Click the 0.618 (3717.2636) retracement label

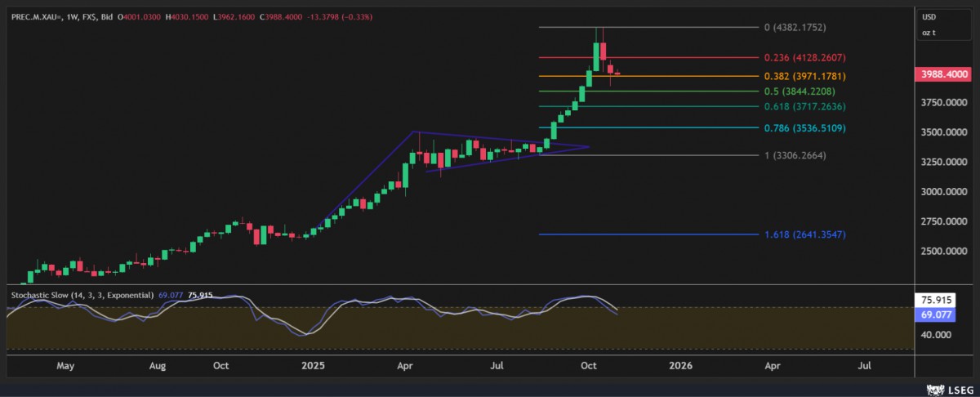[804, 107]
